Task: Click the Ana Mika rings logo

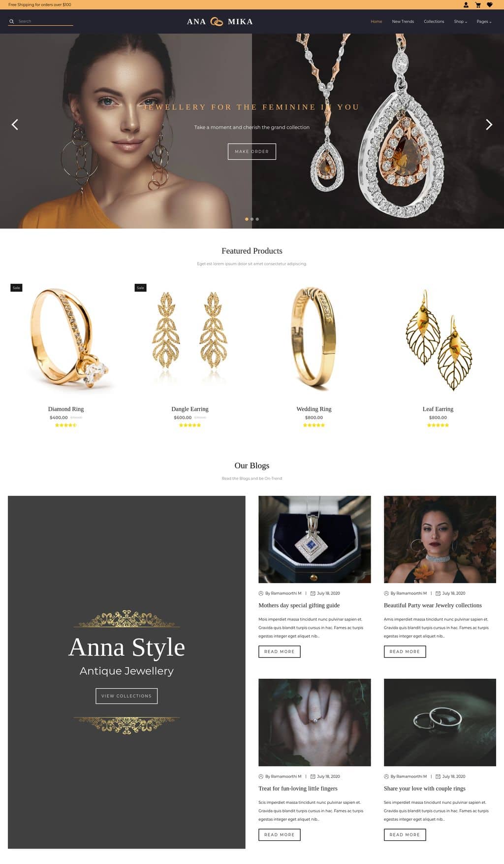Action: 217,22
